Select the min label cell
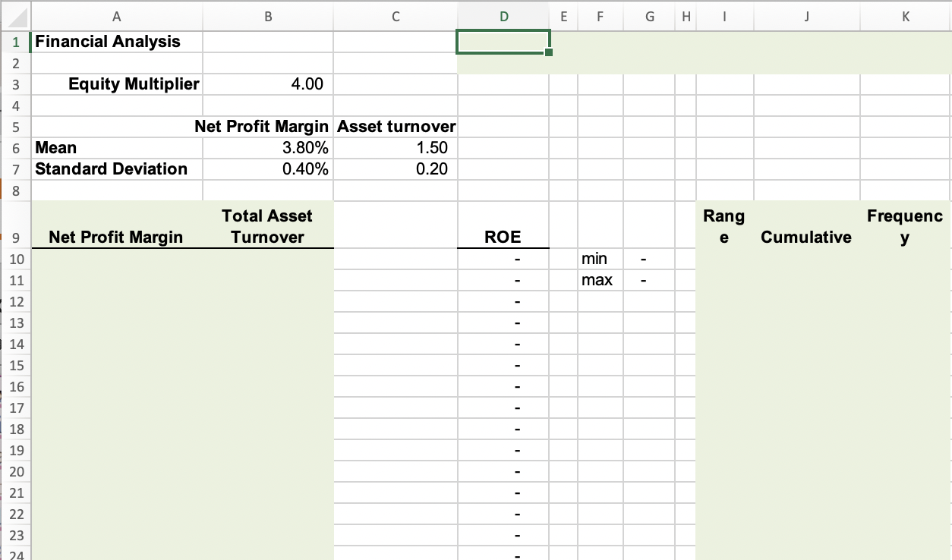 click(x=600, y=259)
